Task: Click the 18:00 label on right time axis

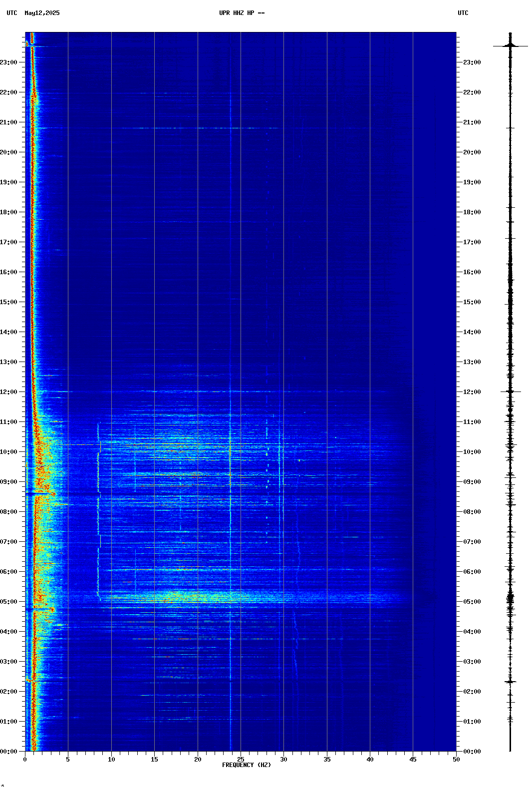Action: pos(472,212)
